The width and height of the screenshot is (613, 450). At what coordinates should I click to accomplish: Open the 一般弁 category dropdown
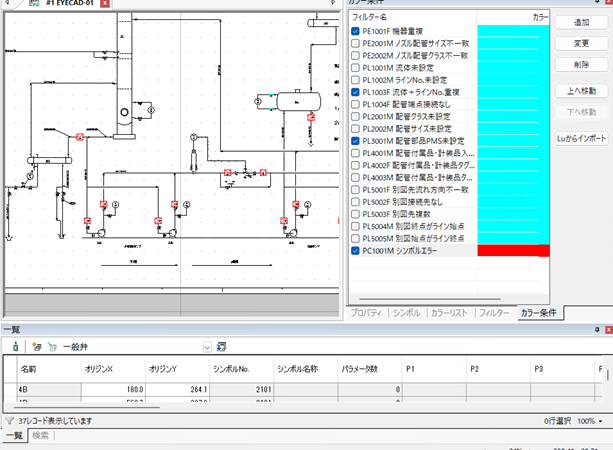(207, 346)
